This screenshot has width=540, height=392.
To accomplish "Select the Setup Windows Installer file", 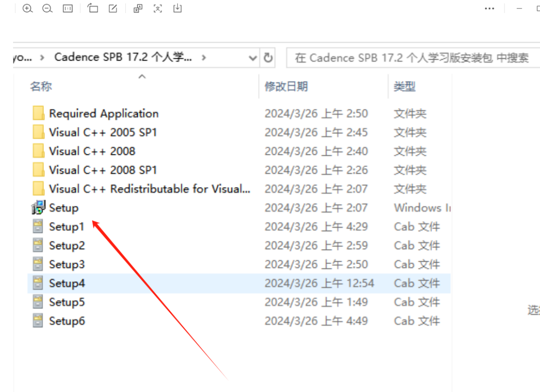I will [x=64, y=208].
